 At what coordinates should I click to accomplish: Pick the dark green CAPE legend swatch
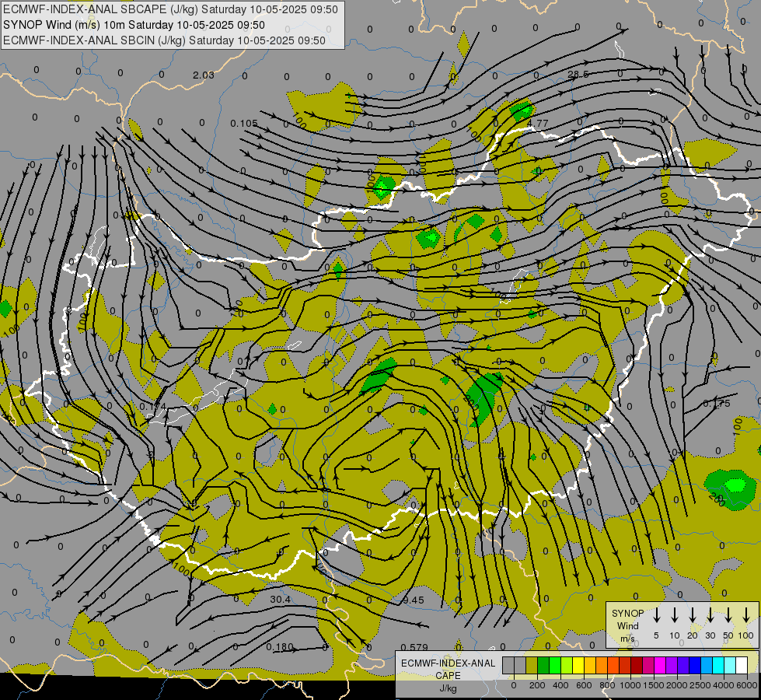tap(543, 666)
